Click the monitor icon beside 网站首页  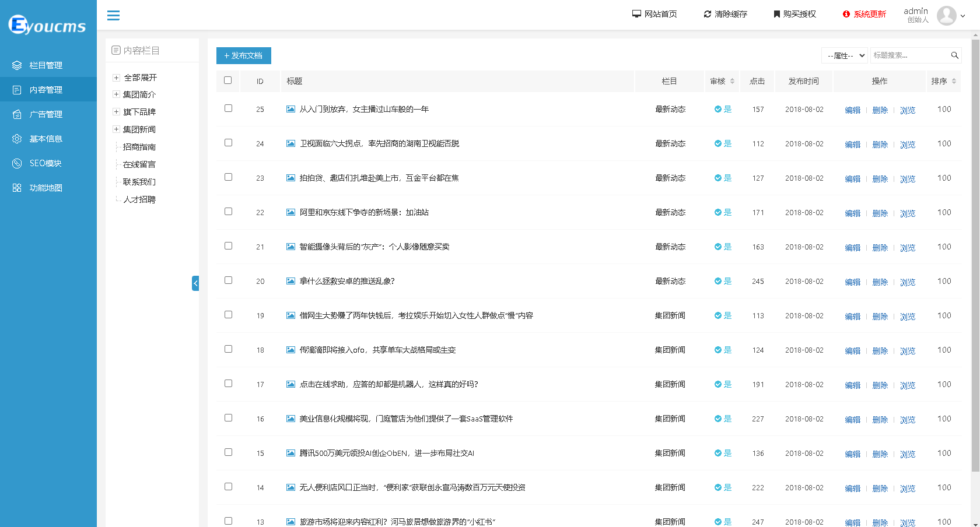click(636, 14)
